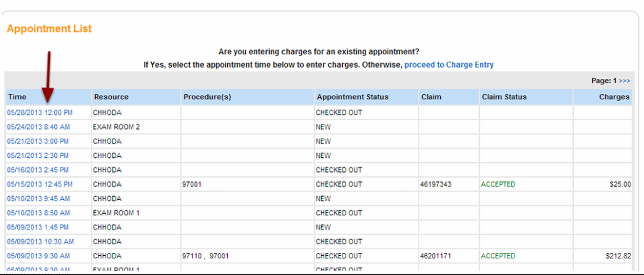Image resolution: width=644 pixels, height=275 pixels.
Task: Click the Procedure(s) column header
Action: click(x=207, y=97)
